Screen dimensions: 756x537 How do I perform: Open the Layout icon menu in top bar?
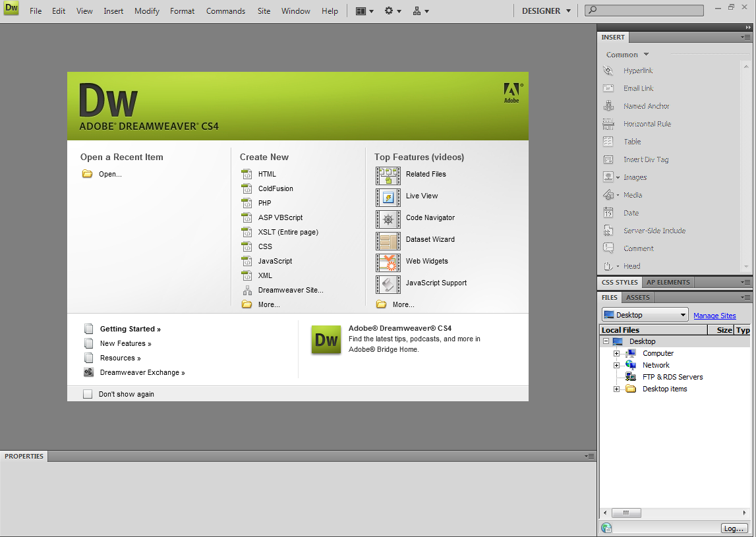(364, 11)
